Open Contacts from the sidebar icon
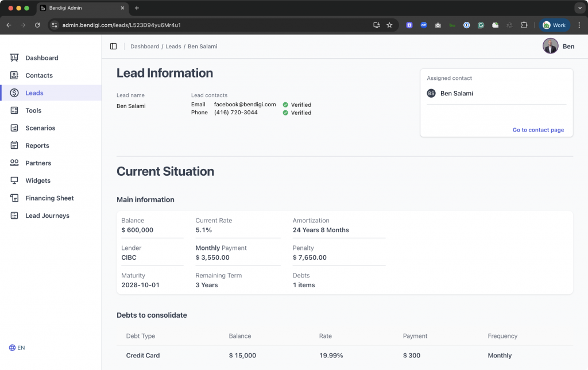The width and height of the screenshot is (588, 370). (x=14, y=75)
